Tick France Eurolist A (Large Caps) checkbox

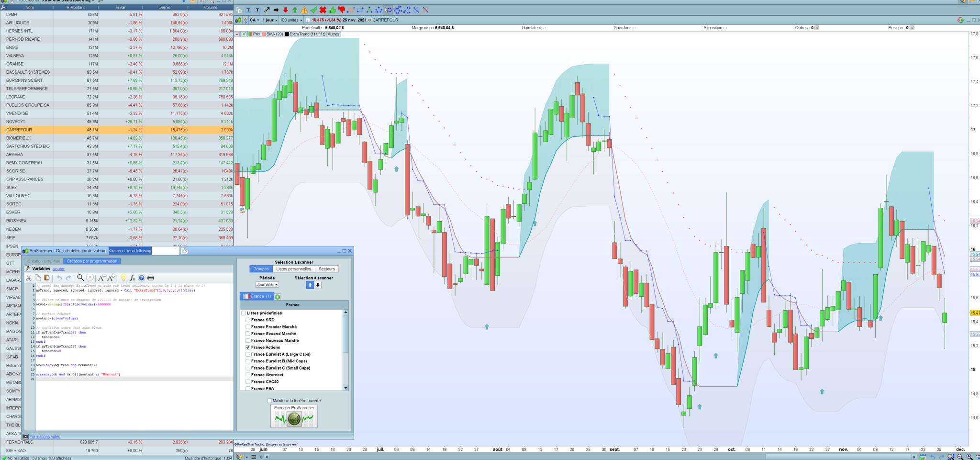[248, 354]
